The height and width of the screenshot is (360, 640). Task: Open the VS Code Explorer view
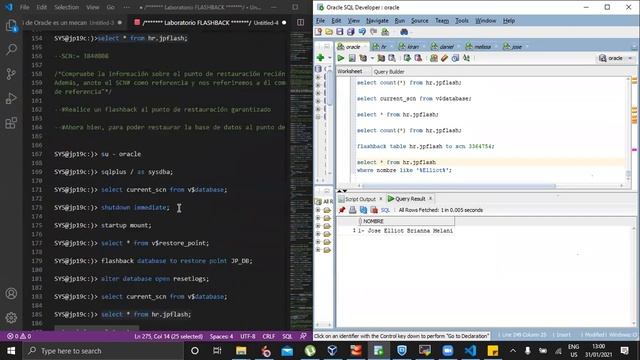pos(11,26)
